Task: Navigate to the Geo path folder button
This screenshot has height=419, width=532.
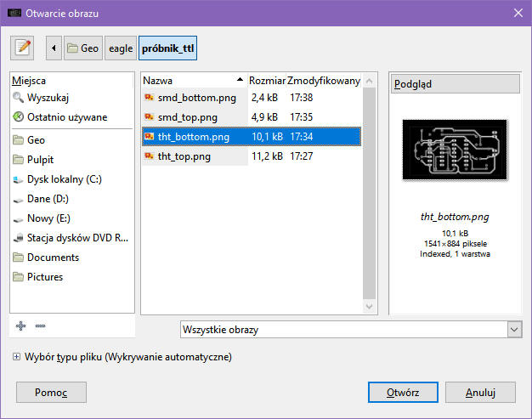Action: pos(83,48)
